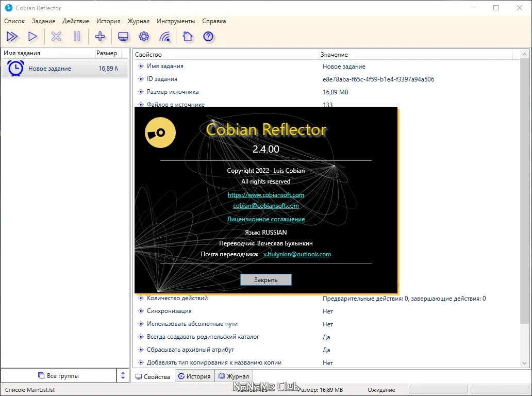
Task: Switch to the Журнал bottom tab
Action: [x=234, y=376]
